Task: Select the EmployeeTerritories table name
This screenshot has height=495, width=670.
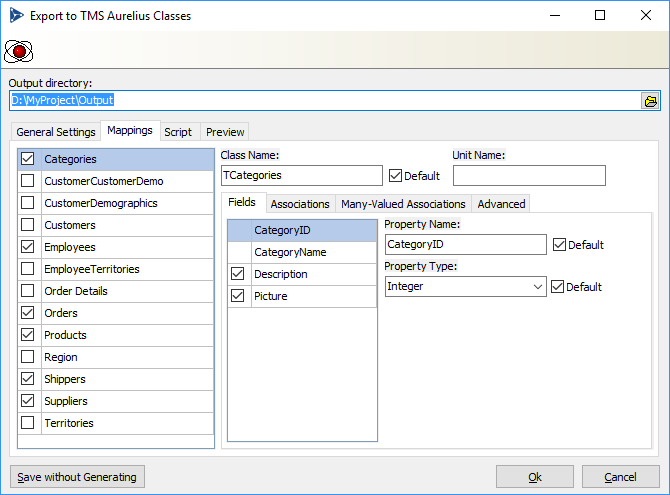Action: point(92,269)
